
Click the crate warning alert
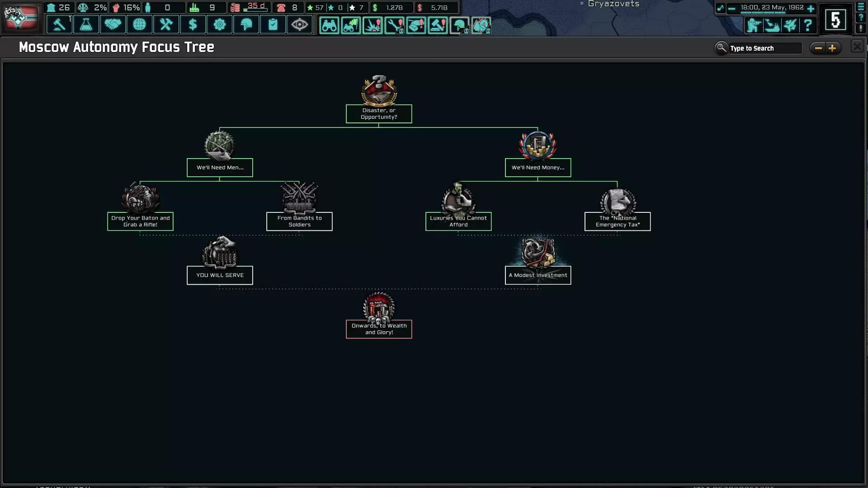coord(416,25)
